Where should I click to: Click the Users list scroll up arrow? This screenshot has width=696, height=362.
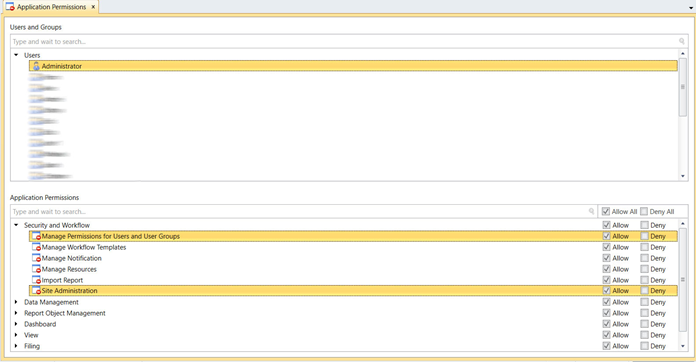point(683,54)
